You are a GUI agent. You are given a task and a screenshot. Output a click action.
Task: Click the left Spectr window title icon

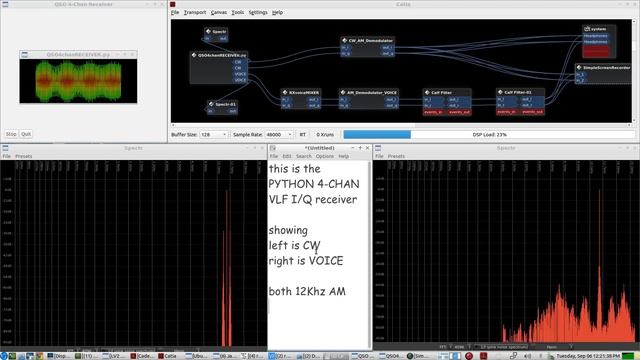click(5, 148)
